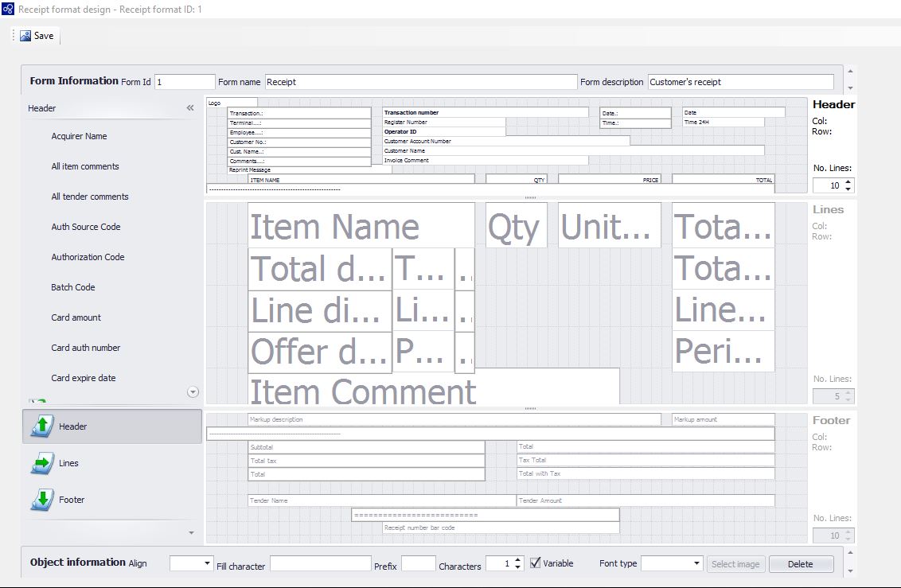Select the Footer section down-arrow icon
This screenshot has height=588, width=901.
coord(41,500)
